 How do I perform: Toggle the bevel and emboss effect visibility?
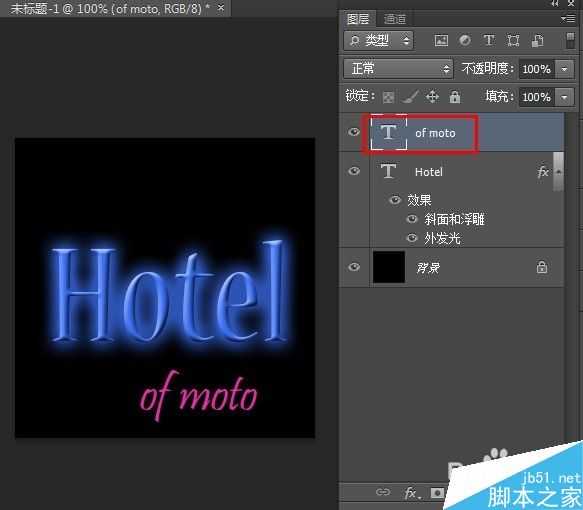412,219
